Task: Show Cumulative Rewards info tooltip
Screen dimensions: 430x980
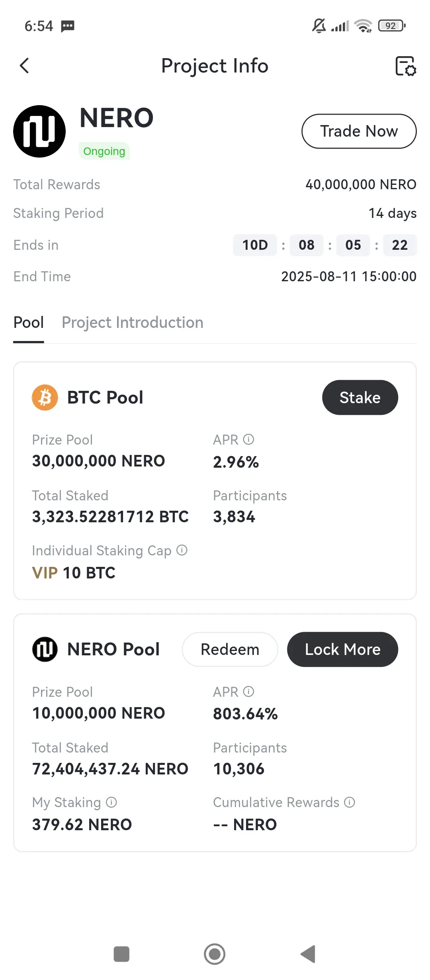Action: pos(350,802)
